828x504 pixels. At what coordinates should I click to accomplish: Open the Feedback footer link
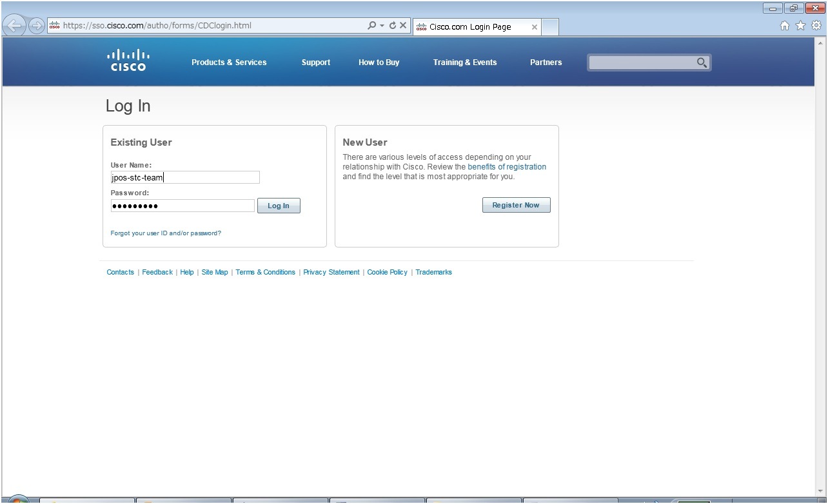point(157,272)
